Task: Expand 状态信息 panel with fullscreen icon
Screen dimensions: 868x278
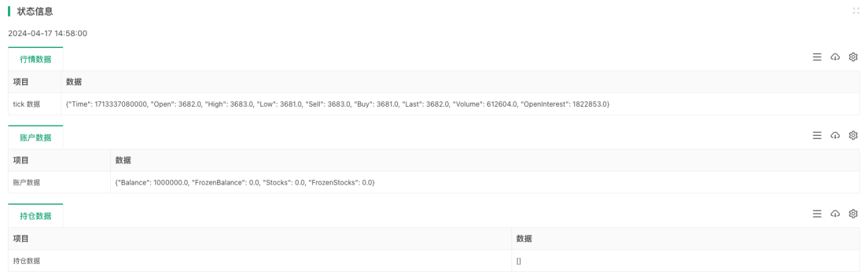Action: point(855,11)
